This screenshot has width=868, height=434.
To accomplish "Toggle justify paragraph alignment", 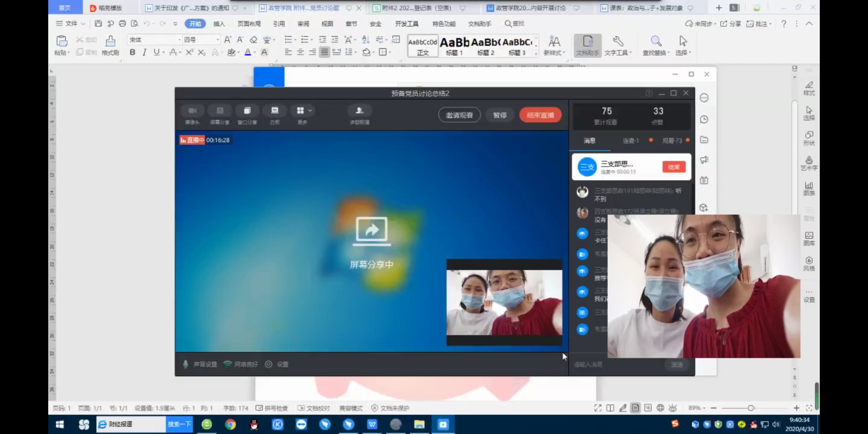I will point(324,52).
